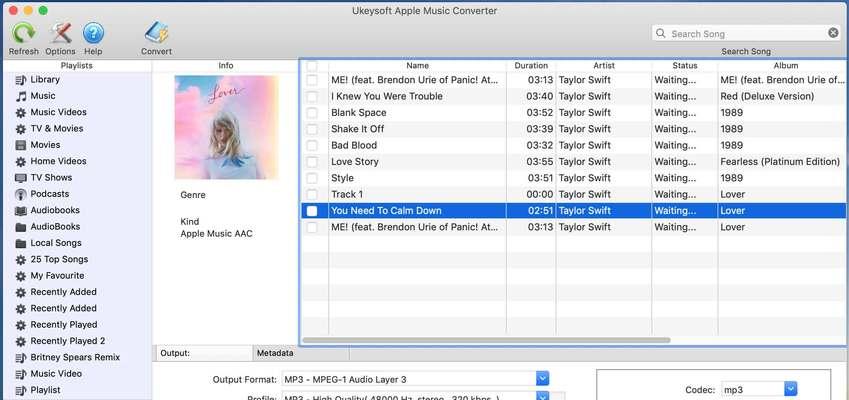Open the Music Videos playlist
This screenshot has width=849, height=400.
pyautogui.click(x=58, y=112)
